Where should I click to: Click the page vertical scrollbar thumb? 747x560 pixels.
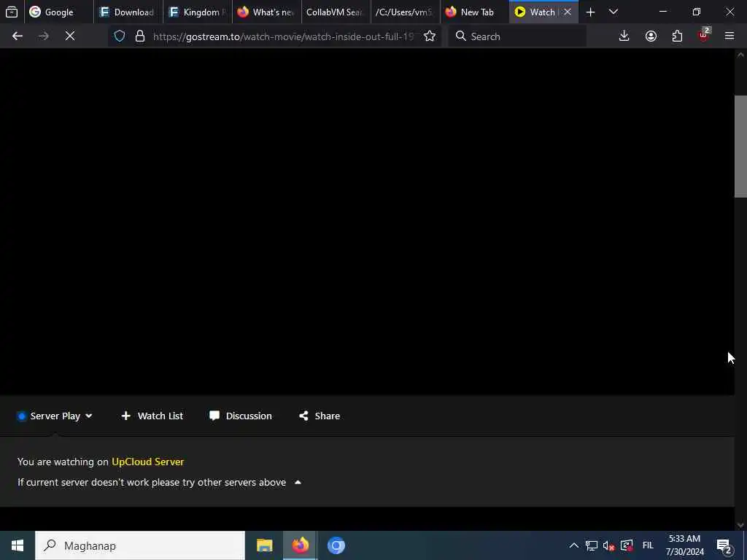740,147
